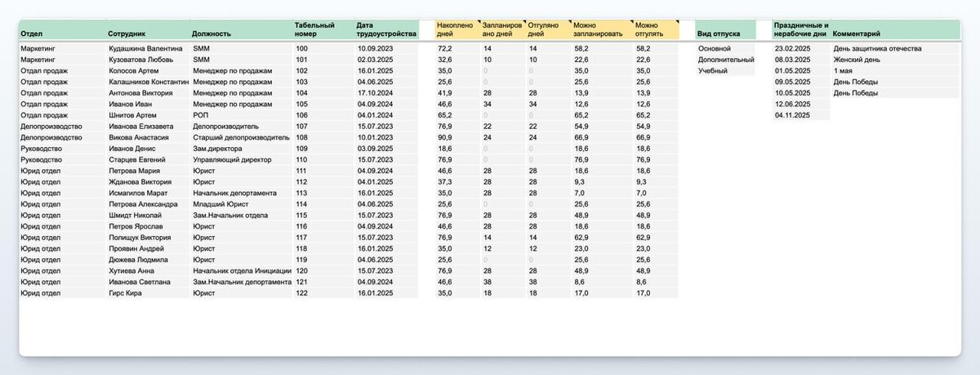Select the Старший делопроизводитель position cell
Screen dimensions: 980x375
click(241, 137)
